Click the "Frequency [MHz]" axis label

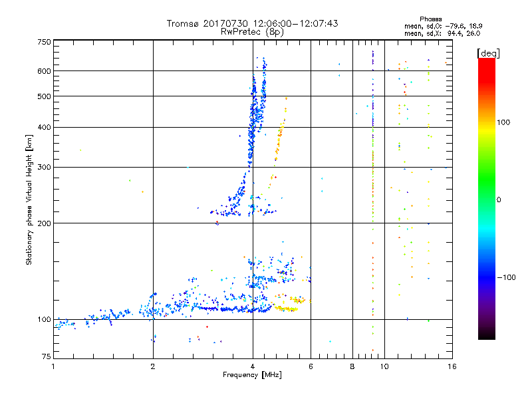(x=252, y=375)
